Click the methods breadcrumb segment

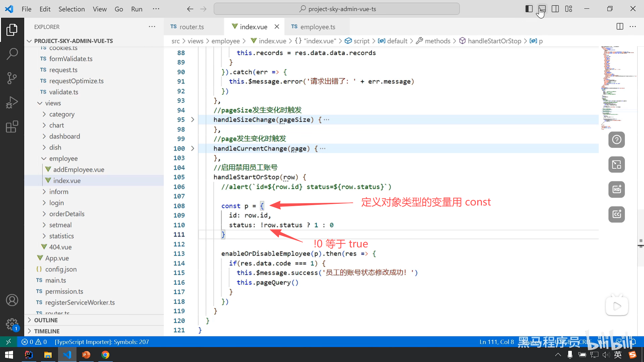pos(437,41)
